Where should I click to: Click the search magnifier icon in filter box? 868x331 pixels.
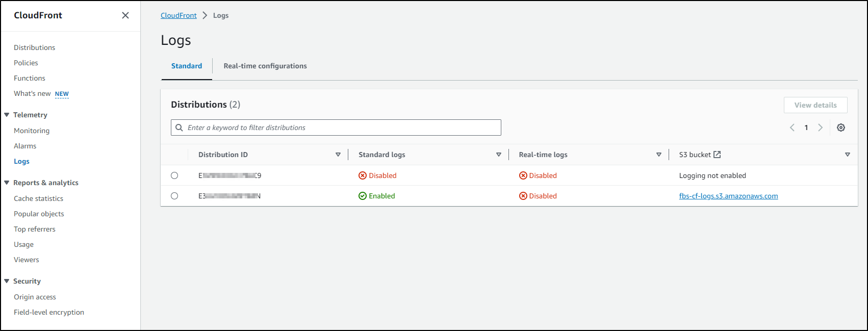(179, 128)
